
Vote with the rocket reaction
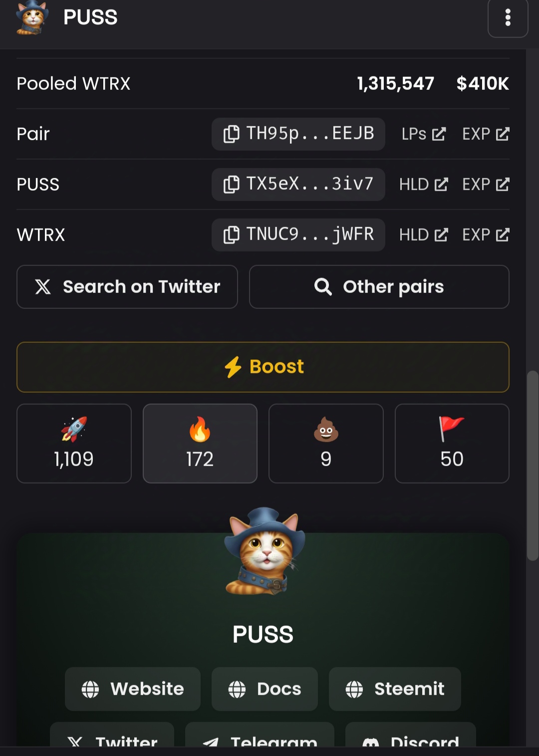pyautogui.click(x=74, y=443)
